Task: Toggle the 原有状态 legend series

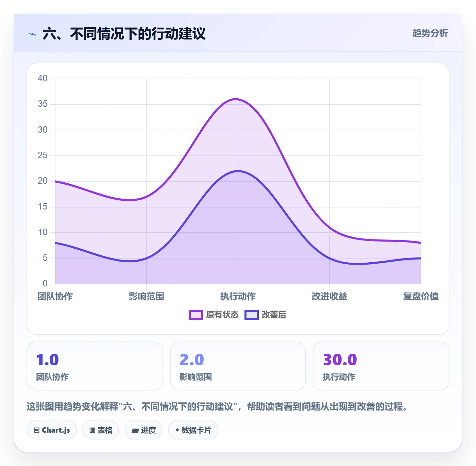Action: 214,315
